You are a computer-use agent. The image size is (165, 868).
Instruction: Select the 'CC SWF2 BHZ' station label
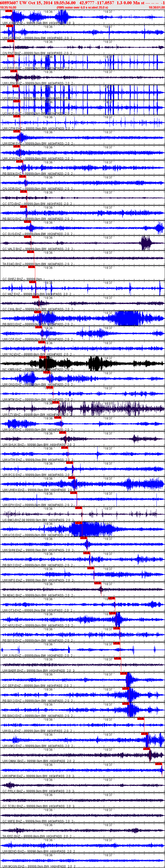pos(13,279)
